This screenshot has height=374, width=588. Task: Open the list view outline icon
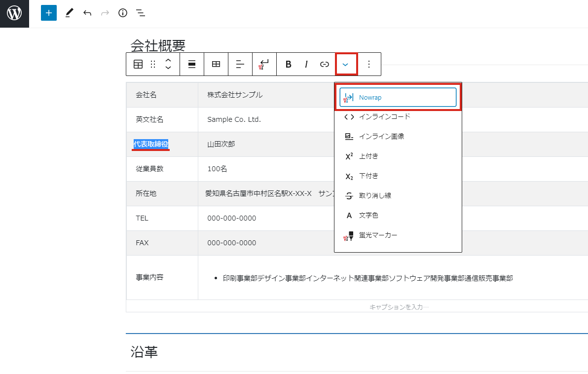(x=141, y=13)
